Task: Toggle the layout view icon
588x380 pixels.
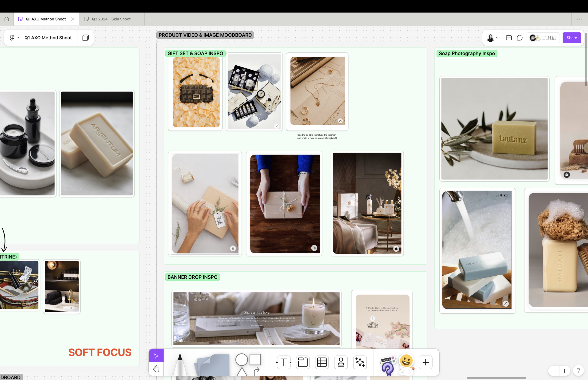Action: [x=509, y=38]
